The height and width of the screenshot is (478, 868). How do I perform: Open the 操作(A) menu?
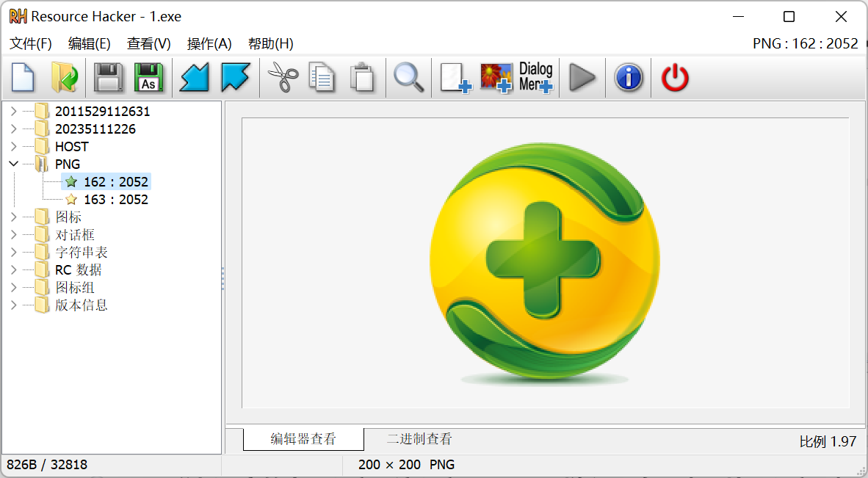tap(209, 43)
